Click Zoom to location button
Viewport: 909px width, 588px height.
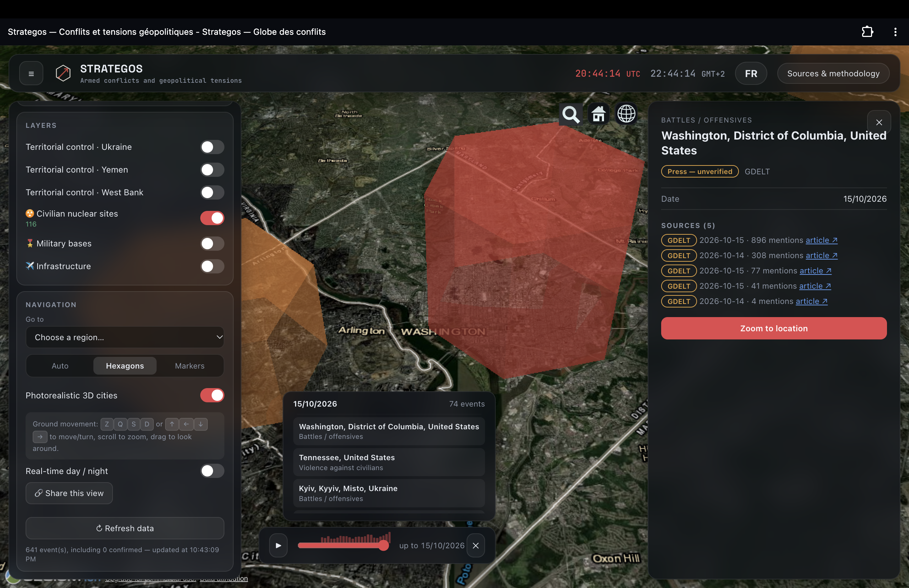[774, 328]
